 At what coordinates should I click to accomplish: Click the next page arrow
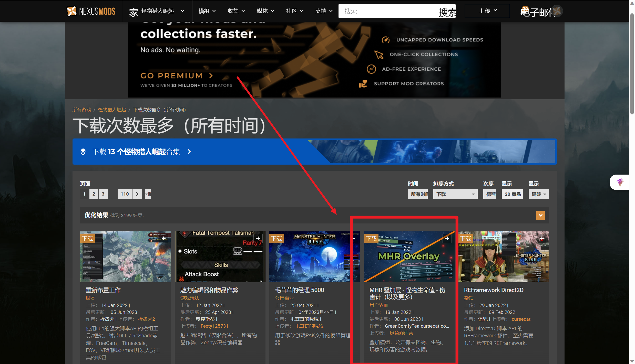tap(137, 194)
